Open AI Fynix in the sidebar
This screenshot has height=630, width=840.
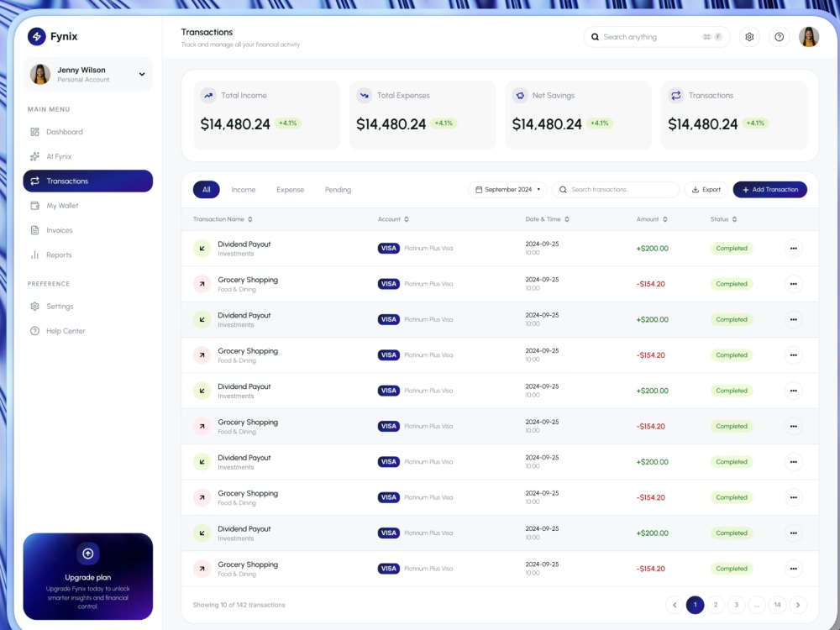tap(88, 156)
